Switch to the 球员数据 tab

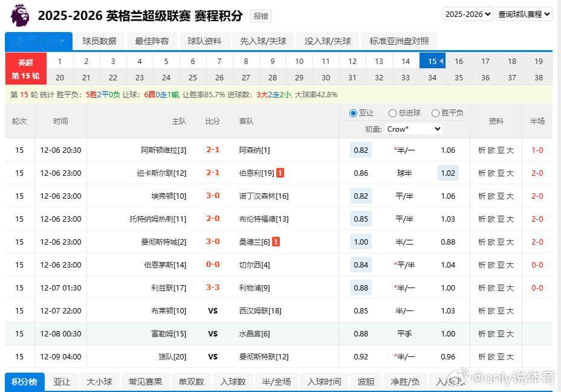click(99, 41)
